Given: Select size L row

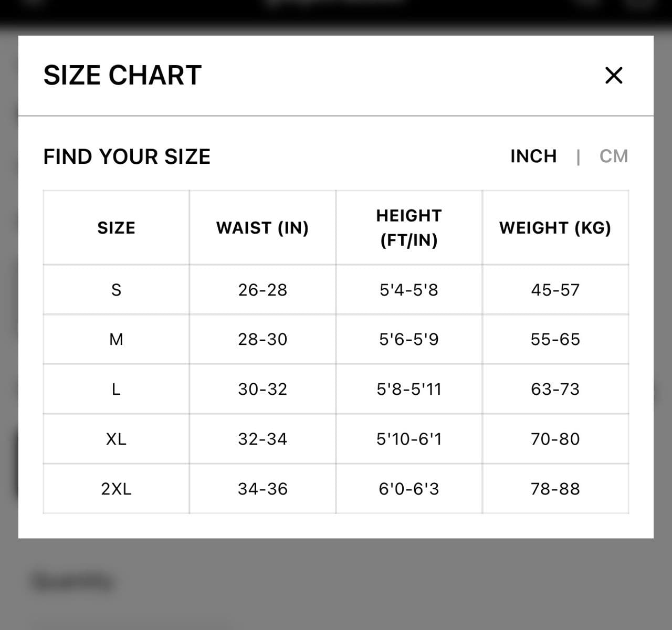Looking at the screenshot, I should 116,389.
